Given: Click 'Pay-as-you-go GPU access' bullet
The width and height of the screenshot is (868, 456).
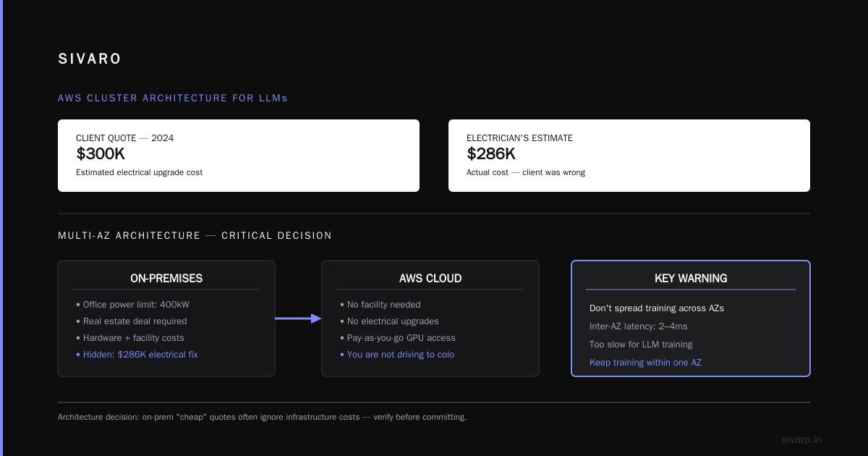Looking at the screenshot, I should (x=398, y=338).
